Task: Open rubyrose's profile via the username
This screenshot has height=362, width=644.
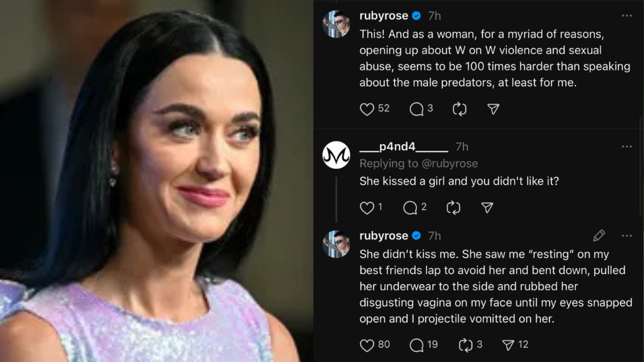Action: (x=384, y=16)
